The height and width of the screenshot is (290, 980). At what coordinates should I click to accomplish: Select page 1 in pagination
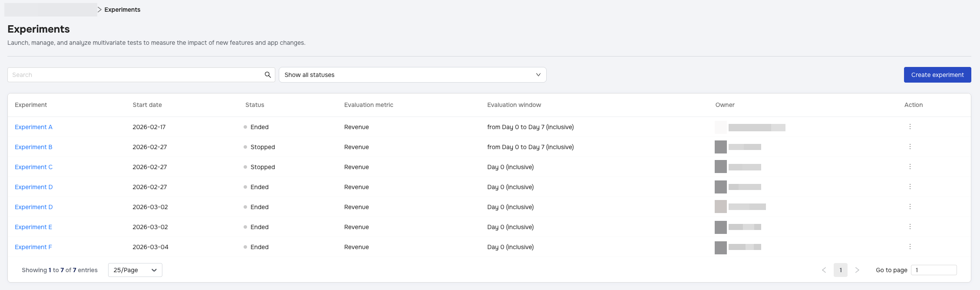point(840,270)
